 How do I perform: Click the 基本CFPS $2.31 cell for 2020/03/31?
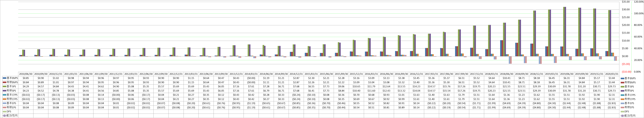pyautogui.click(x=612, y=95)
